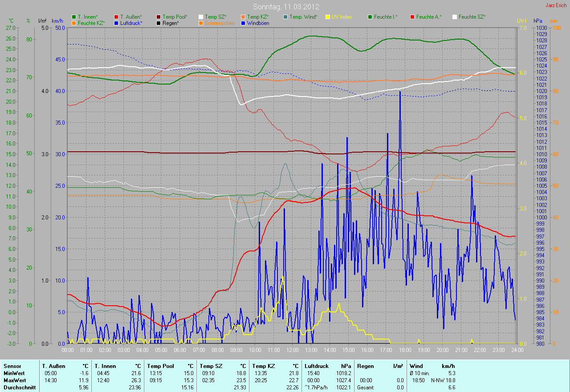Click the 27.0 label on °C axis

point(11,28)
